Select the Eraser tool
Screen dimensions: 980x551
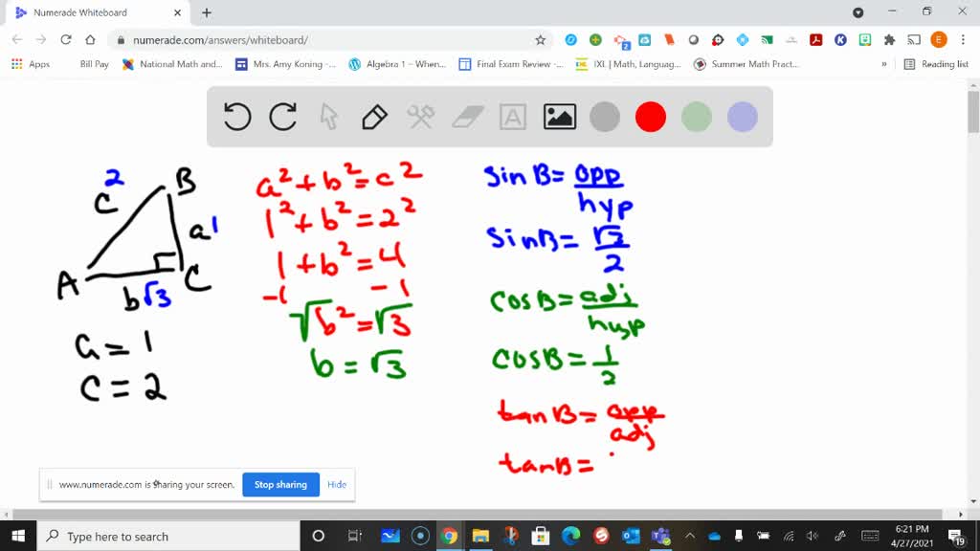point(466,117)
